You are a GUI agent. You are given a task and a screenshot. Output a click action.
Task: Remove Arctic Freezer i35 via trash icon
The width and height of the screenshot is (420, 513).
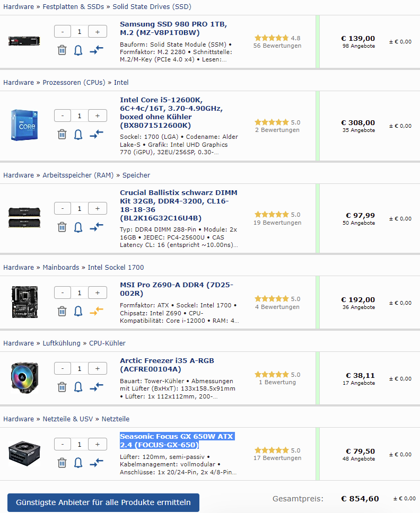pos(62,387)
